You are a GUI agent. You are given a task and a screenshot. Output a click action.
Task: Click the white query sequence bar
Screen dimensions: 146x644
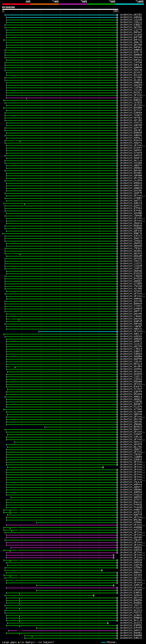tap(60, 10)
